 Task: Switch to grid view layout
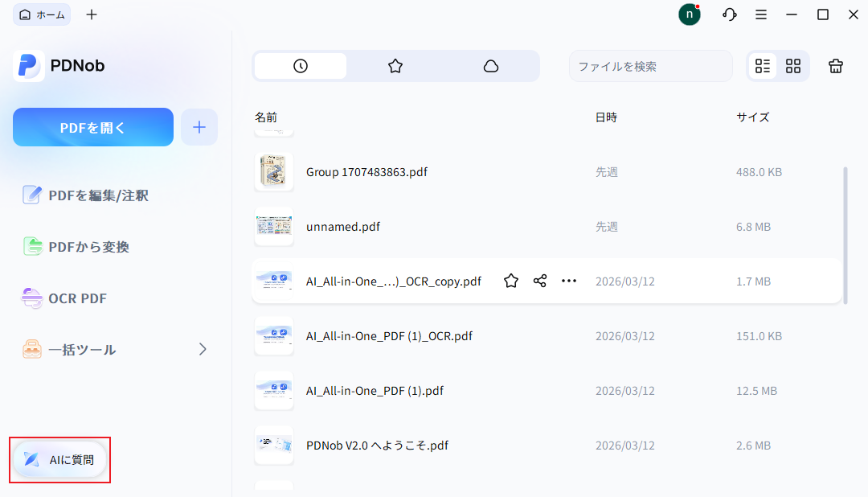click(793, 66)
